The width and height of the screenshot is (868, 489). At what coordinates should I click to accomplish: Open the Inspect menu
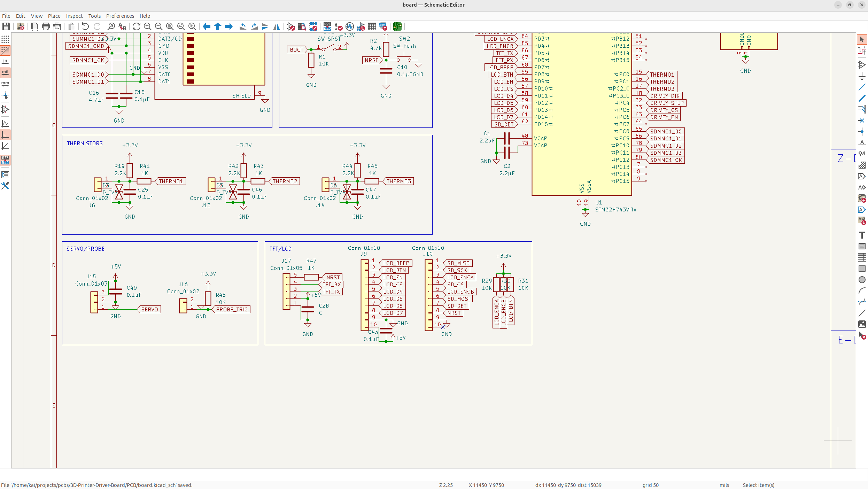[x=74, y=16]
